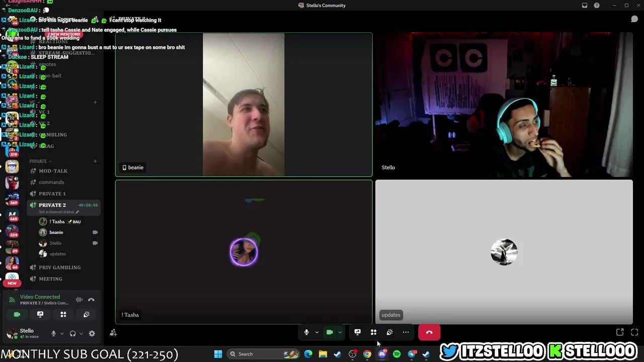Open help icon in title bar

(x=597, y=6)
